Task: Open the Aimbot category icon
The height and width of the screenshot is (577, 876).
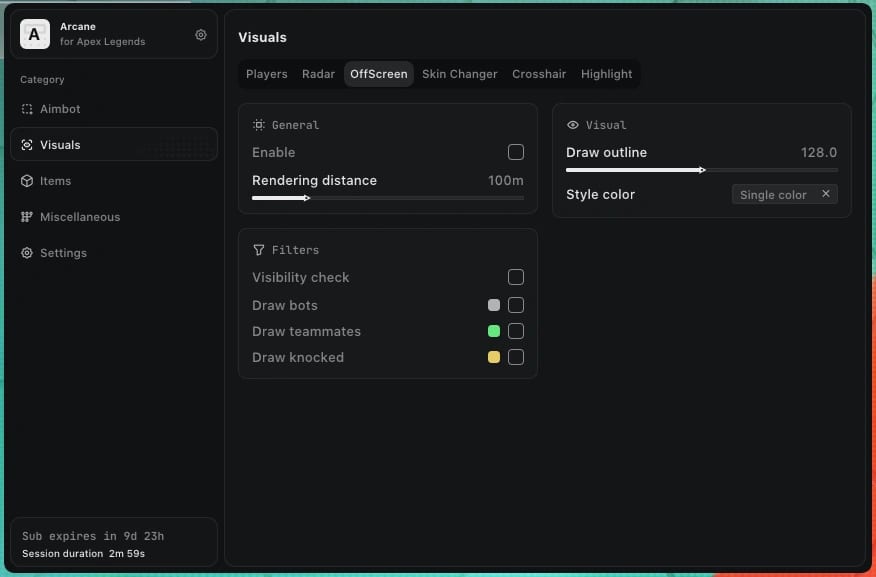Action: (x=27, y=109)
